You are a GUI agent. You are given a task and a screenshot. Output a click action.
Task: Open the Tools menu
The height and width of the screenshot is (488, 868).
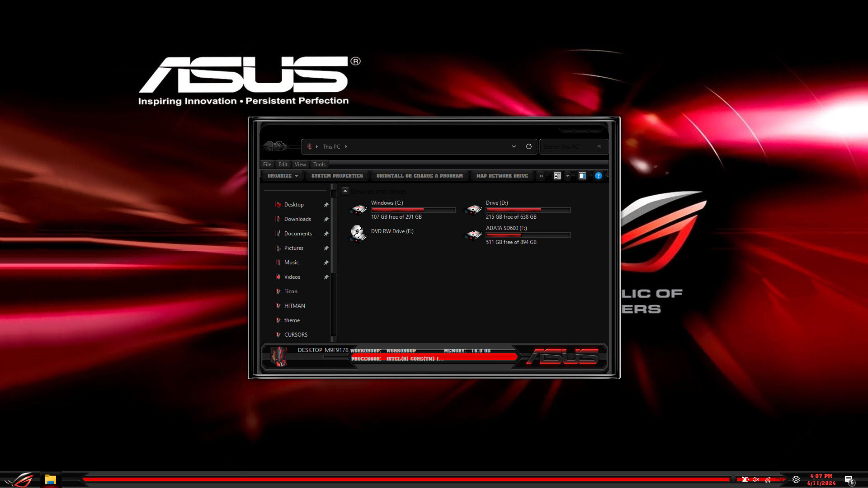coord(319,164)
